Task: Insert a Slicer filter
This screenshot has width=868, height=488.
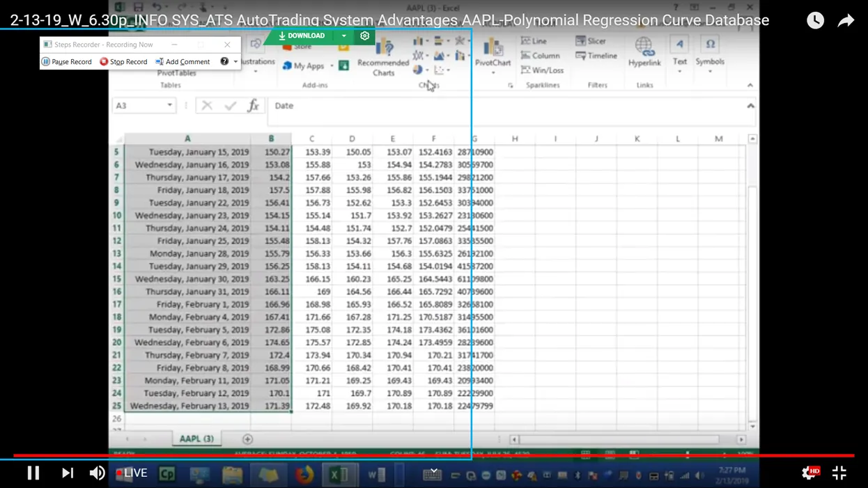Action: (591, 41)
